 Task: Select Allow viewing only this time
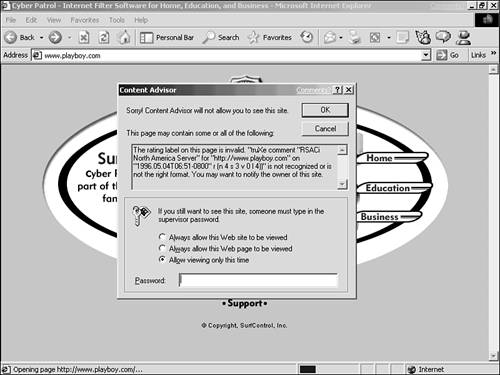[x=162, y=260]
